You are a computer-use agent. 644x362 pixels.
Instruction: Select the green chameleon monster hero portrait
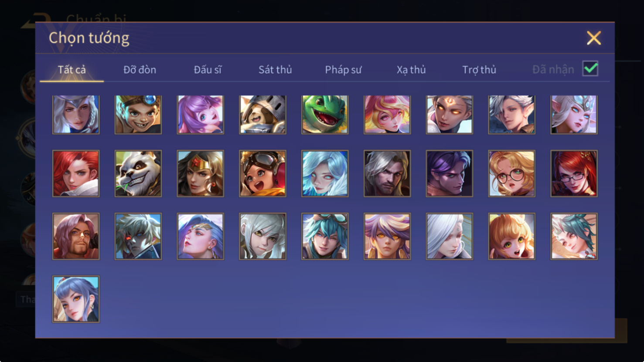pyautogui.click(x=325, y=115)
